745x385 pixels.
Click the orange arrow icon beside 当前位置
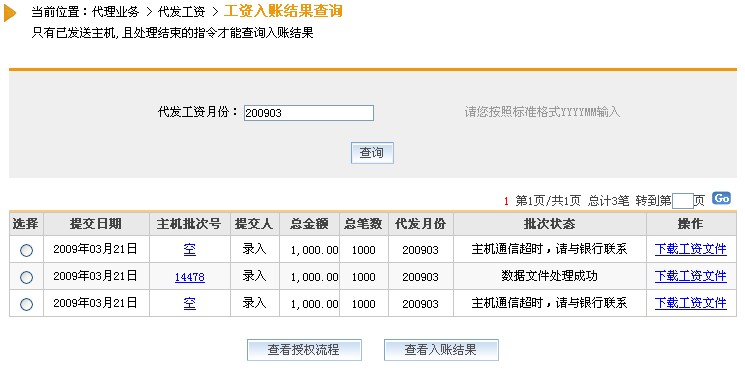click(10, 13)
